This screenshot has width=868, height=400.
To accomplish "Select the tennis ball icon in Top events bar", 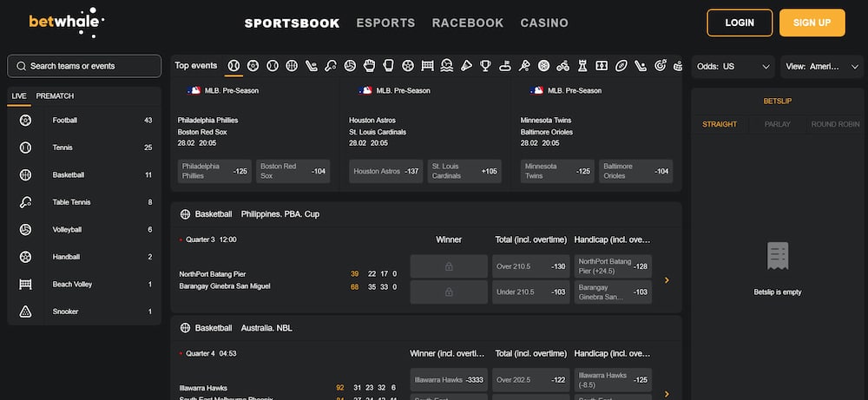I will [273, 66].
